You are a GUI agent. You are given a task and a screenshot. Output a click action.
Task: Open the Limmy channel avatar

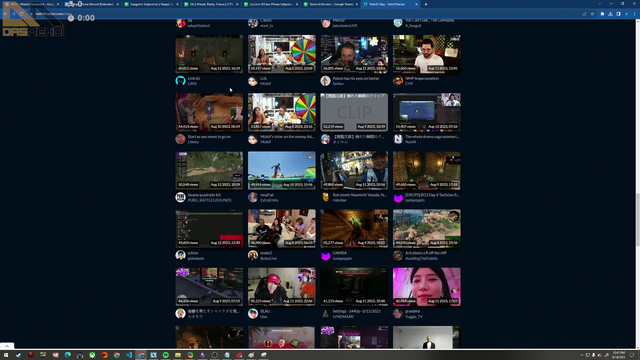pos(180,139)
